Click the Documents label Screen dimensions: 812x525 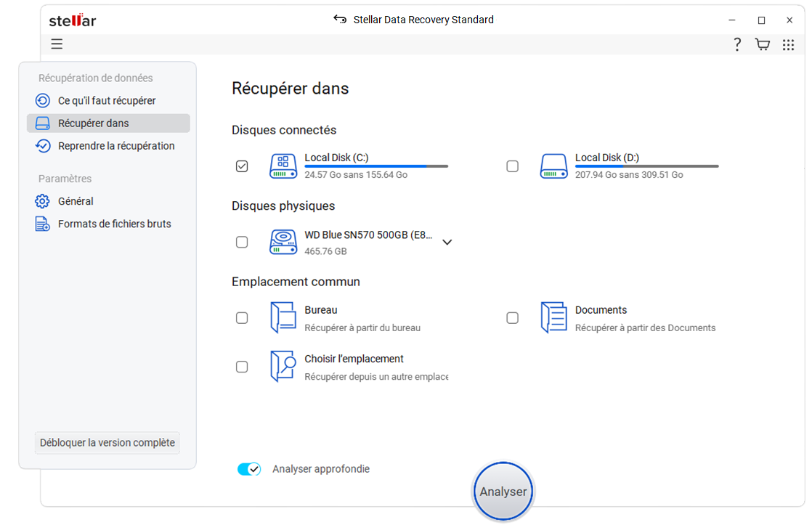(x=601, y=309)
